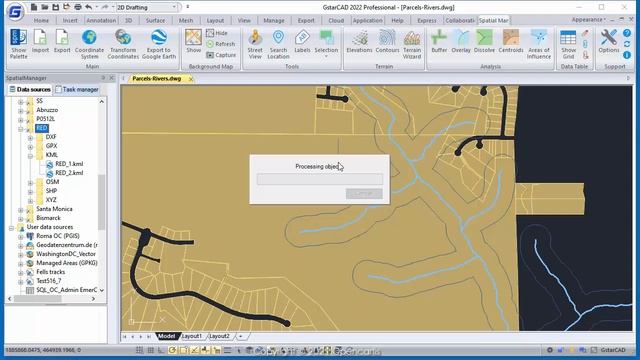This screenshot has width=640, height=360.
Task: Open the Express ribbon tab
Action: click(427, 20)
